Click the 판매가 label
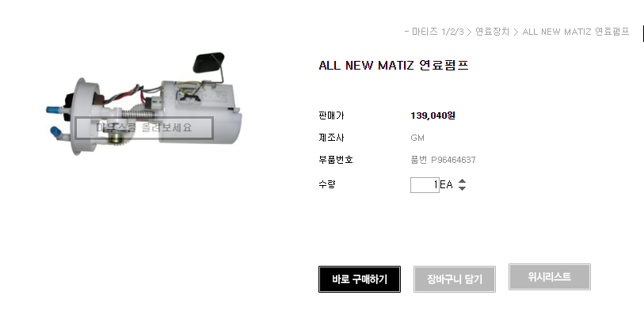The image size is (644, 318). [331, 115]
